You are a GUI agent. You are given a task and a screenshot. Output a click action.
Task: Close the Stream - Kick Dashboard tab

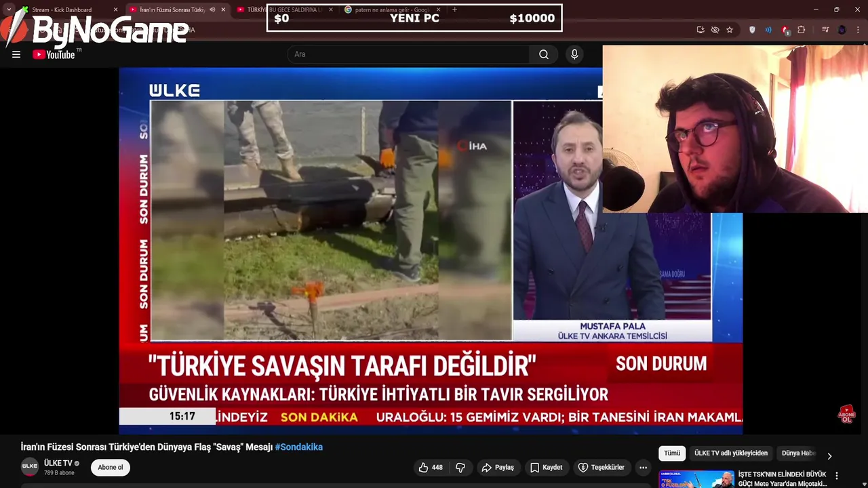coord(115,9)
